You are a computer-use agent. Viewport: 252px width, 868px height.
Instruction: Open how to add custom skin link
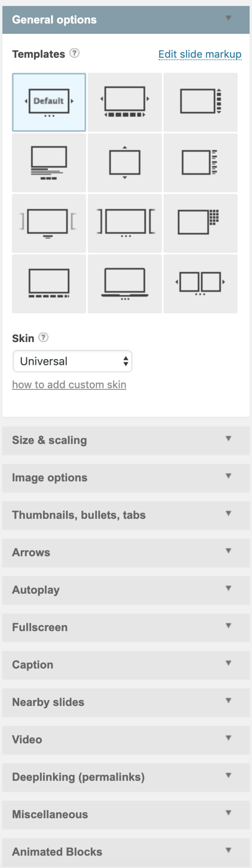69,385
